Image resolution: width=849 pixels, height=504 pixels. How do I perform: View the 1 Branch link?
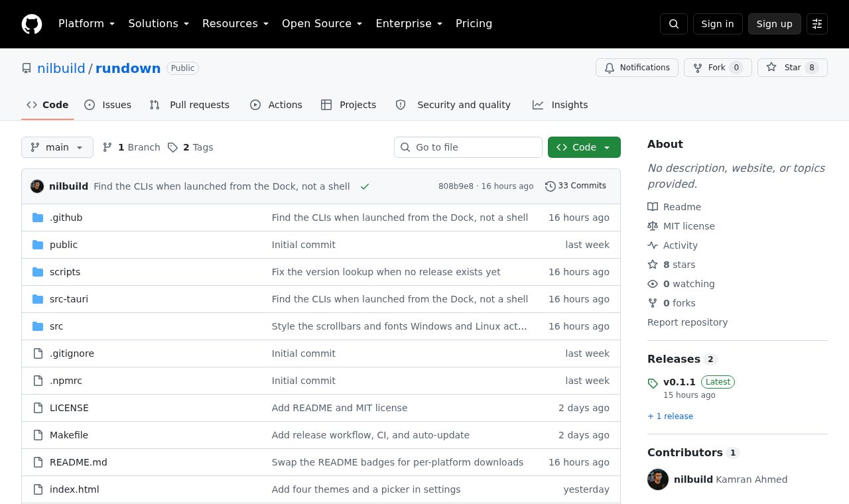click(x=131, y=147)
